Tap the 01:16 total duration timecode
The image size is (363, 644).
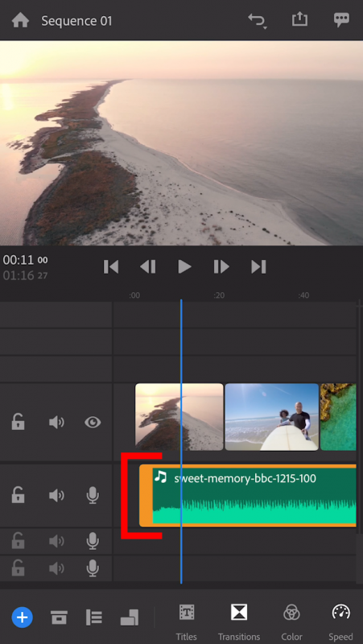tap(25, 275)
